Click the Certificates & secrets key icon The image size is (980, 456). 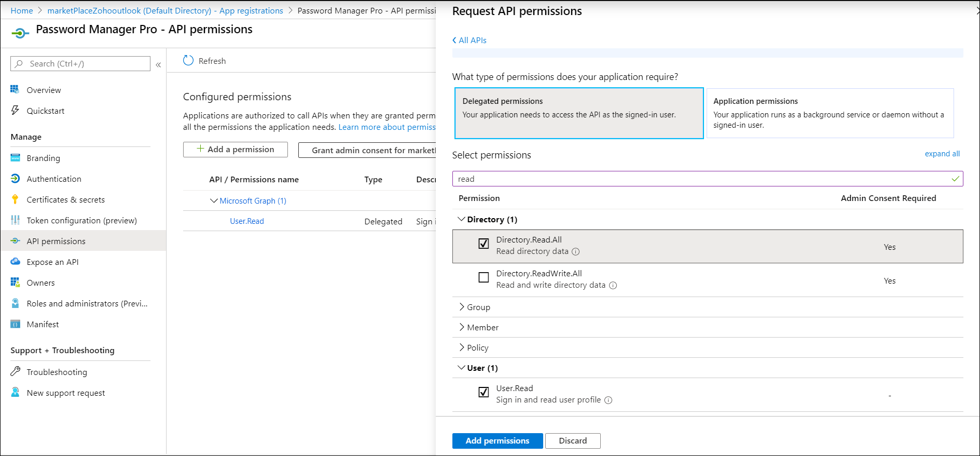coord(15,199)
